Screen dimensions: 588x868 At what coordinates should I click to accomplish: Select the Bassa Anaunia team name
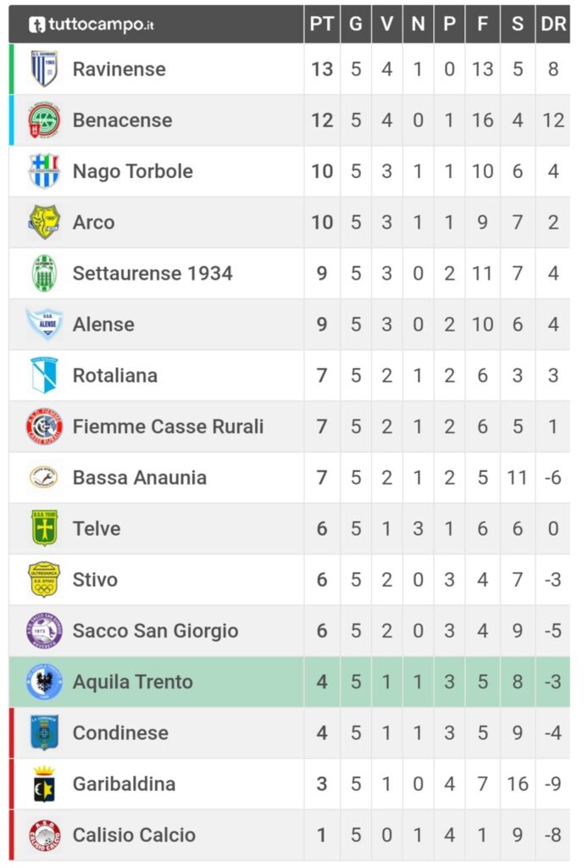point(140,478)
